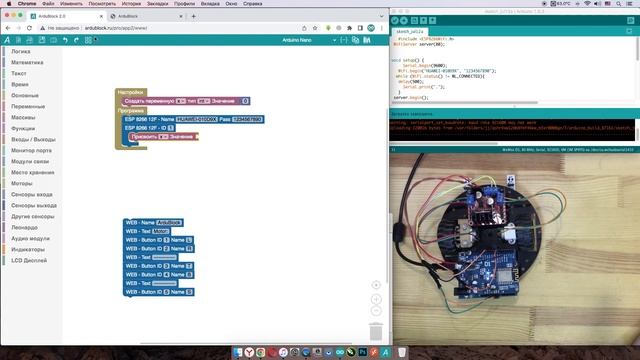
Task: Open the Индикаторы block category
Action: coord(28,250)
